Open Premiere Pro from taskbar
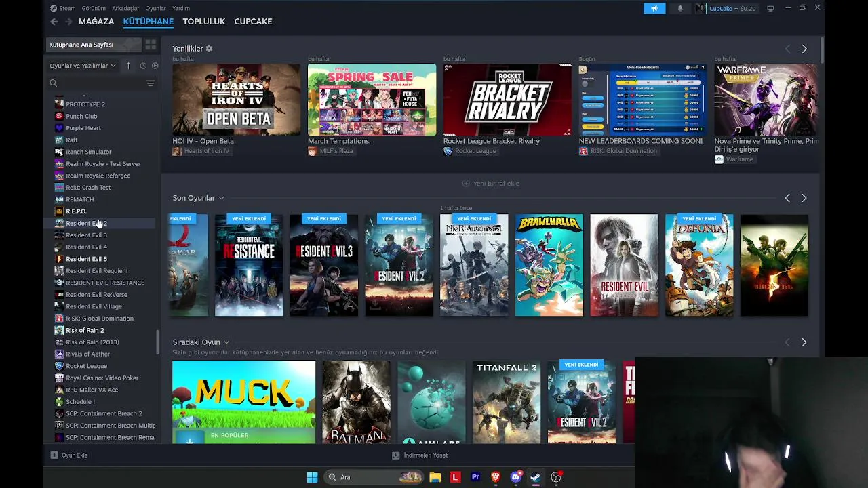 (475, 477)
